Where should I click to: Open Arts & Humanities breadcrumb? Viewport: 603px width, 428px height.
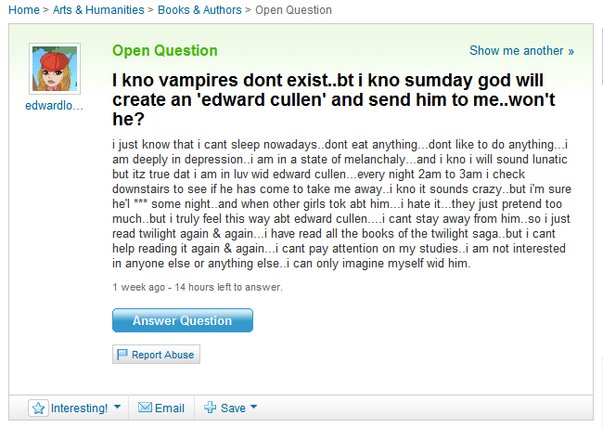coord(98,10)
